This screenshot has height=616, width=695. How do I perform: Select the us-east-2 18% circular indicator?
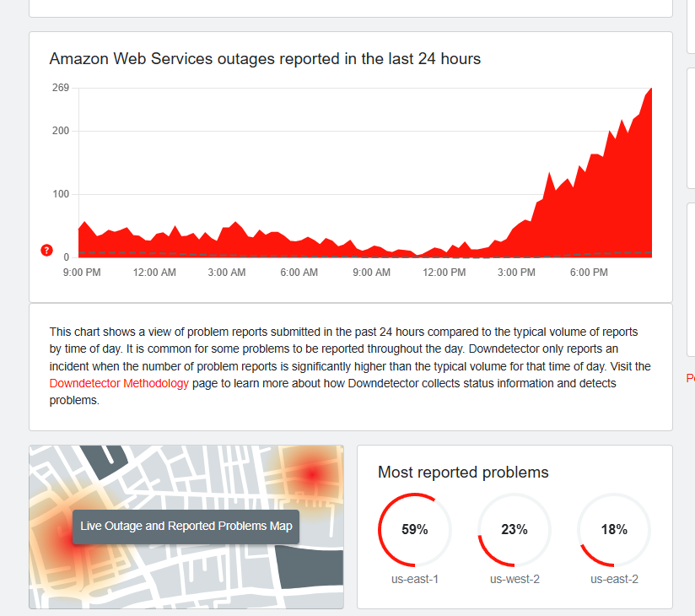coord(614,530)
